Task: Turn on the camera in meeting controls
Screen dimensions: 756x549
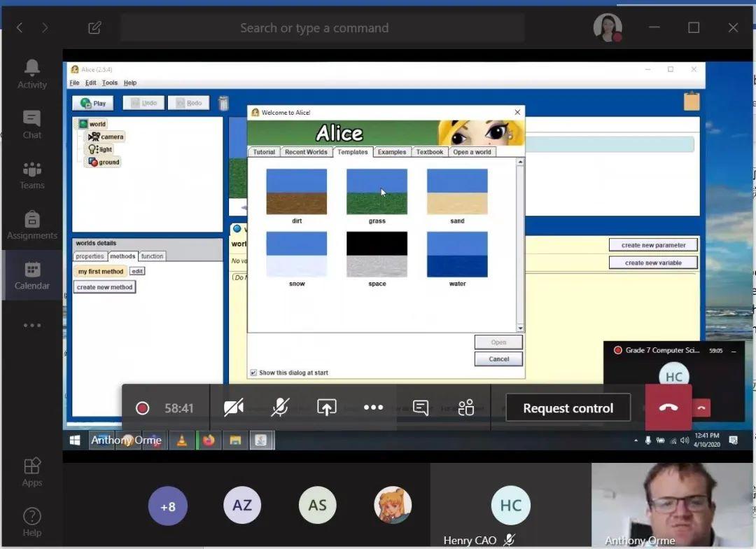Action: click(x=233, y=408)
